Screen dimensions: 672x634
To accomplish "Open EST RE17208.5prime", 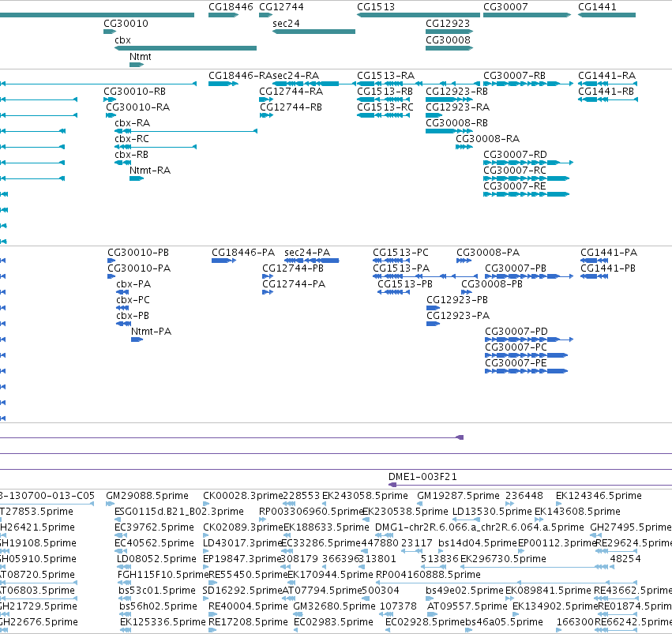I will pyautogui.click(x=248, y=622).
